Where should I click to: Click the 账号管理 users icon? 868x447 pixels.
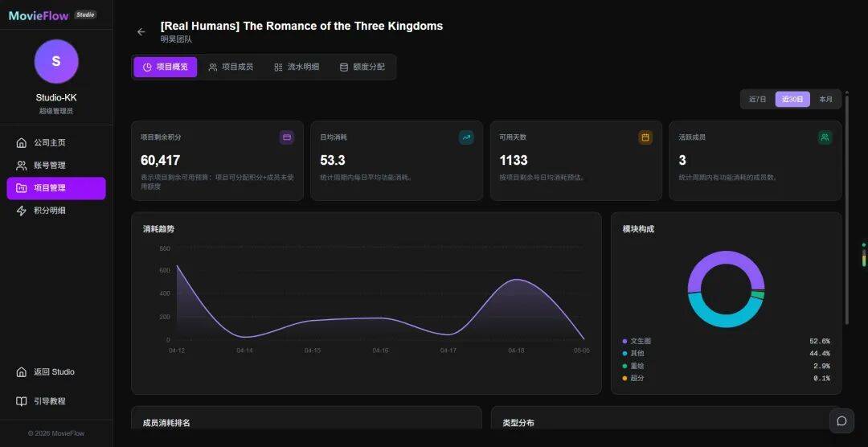point(22,165)
